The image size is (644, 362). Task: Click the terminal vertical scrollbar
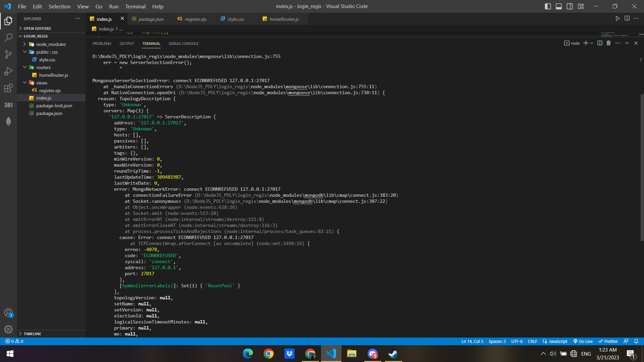642,168
